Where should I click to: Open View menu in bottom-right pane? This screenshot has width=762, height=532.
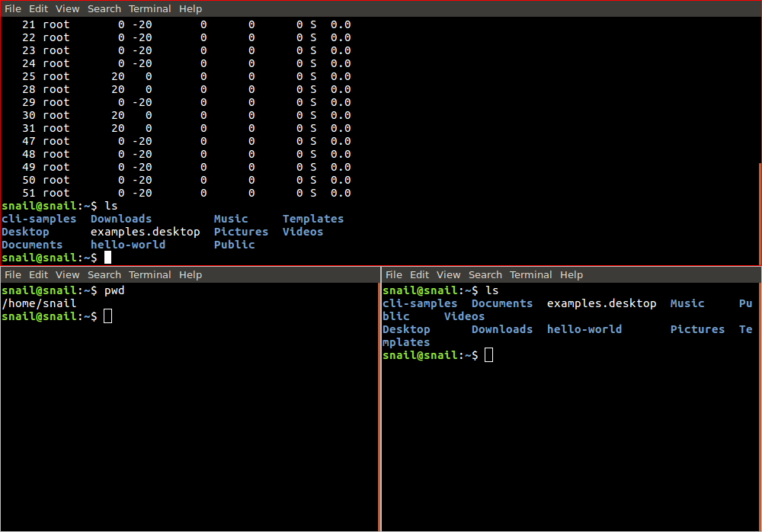click(x=448, y=275)
